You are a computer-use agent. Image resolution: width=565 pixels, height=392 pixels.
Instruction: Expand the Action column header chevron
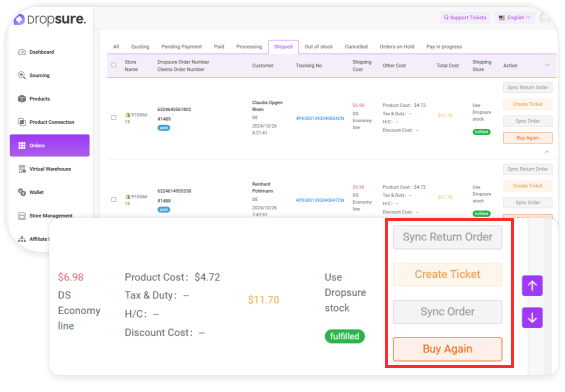pos(547,65)
